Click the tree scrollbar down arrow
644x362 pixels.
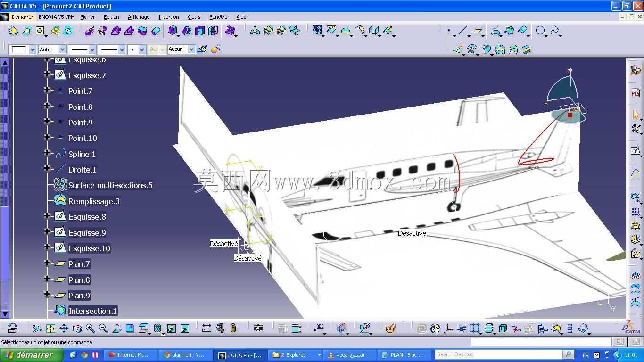tap(5, 314)
